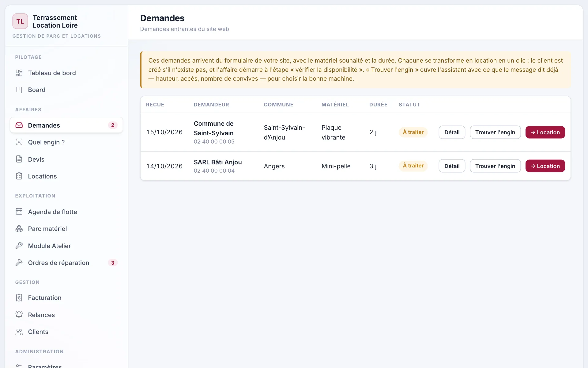Viewport: 588px width, 368px height.
Task: Open the Devis section
Action: (x=66, y=159)
